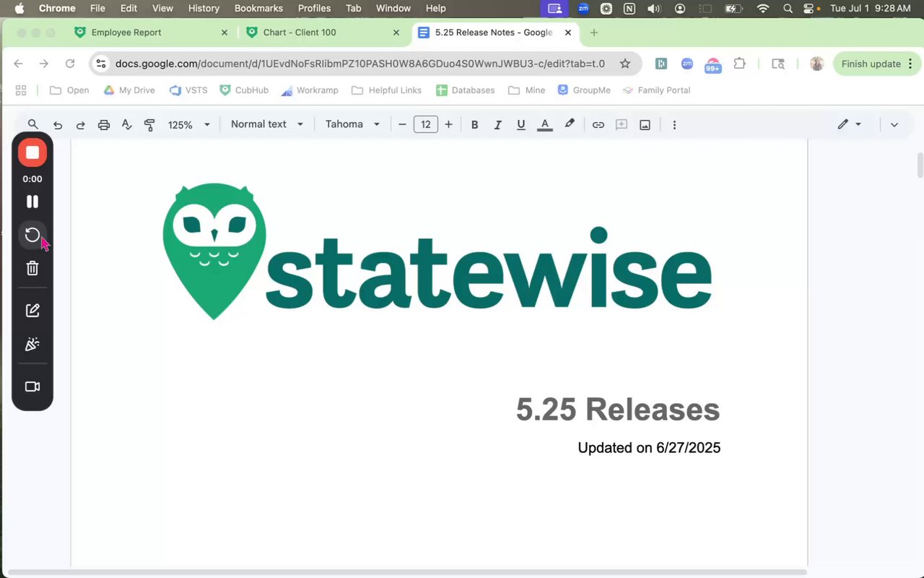The image size is (924, 578).
Task: Toggle the camera icon in the recorder panel
Action: pyautogui.click(x=32, y=387)
